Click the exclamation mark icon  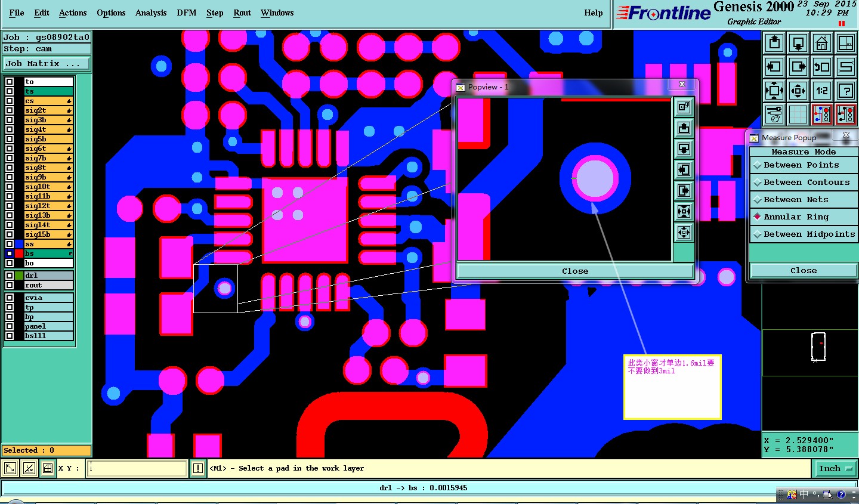[x=198, y=468]
